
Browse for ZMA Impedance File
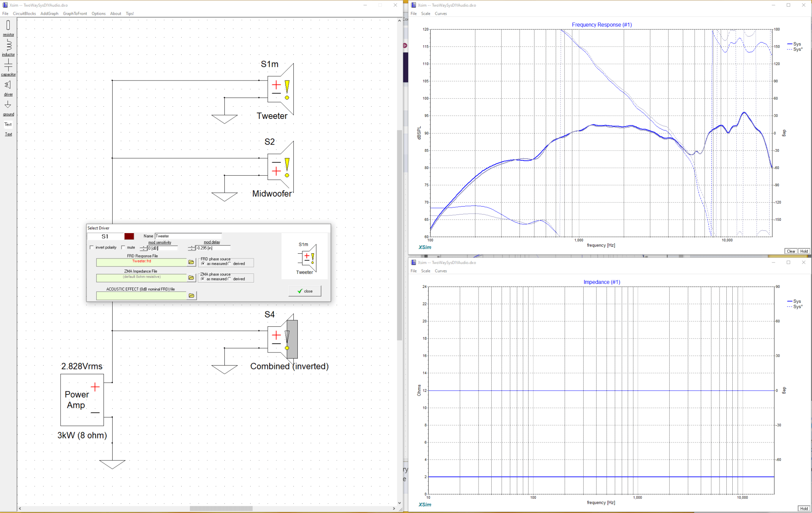point(192,278)
